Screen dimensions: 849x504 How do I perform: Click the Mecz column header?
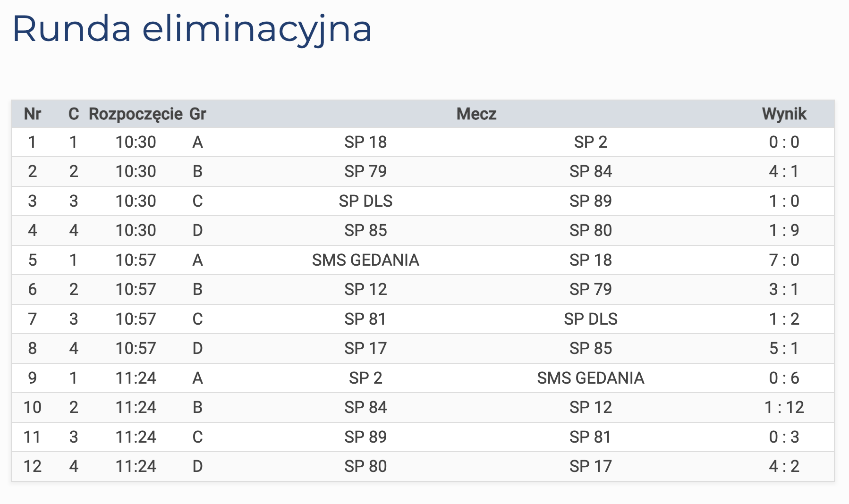[x=476, y=114]
